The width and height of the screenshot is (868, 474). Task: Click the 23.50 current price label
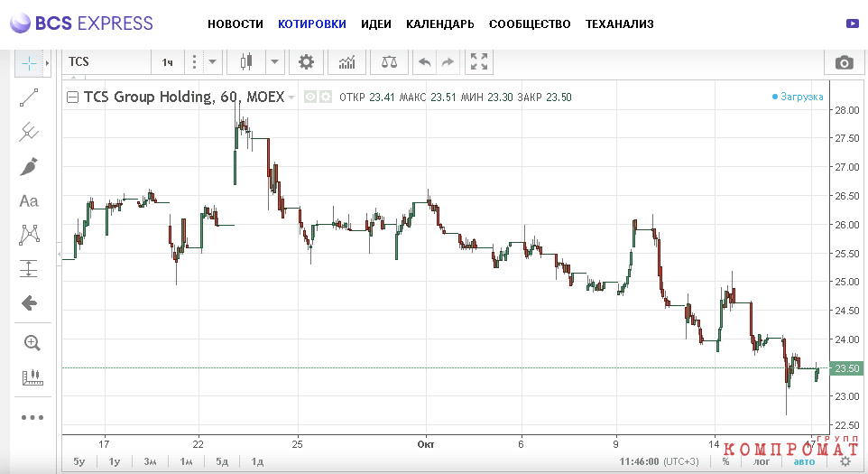point(847,368)
